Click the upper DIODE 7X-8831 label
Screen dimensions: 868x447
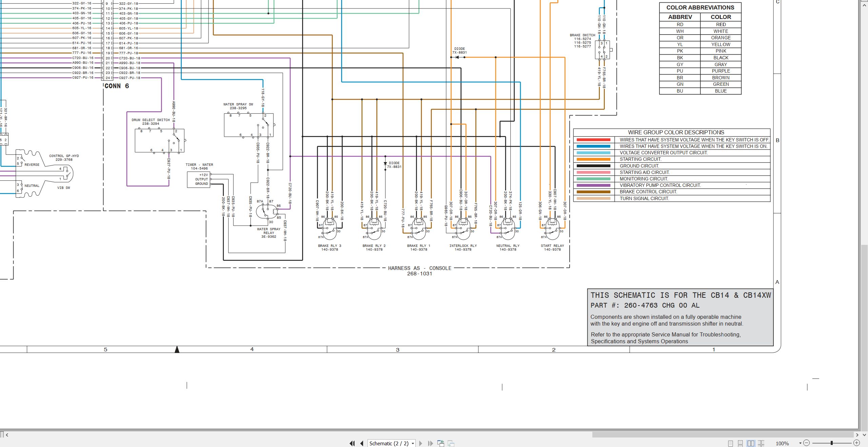click(x=459, y=51)
